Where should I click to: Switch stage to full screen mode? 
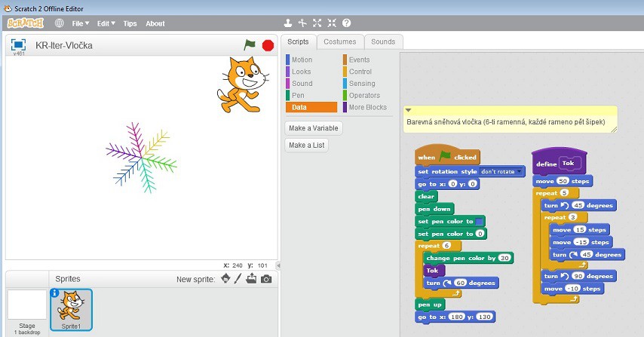coord(19,44)
